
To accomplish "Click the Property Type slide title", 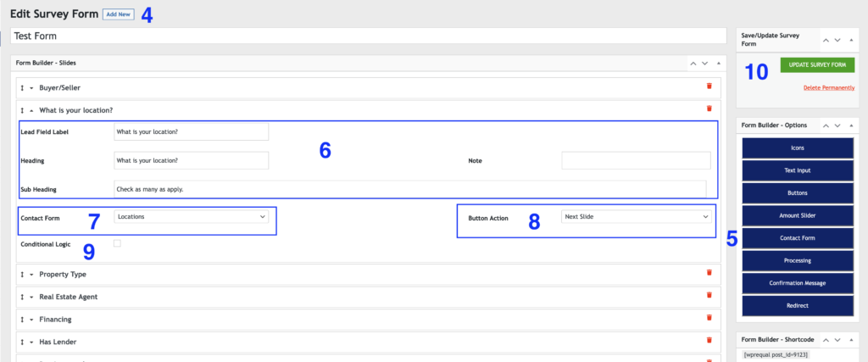I will point(63,274).
